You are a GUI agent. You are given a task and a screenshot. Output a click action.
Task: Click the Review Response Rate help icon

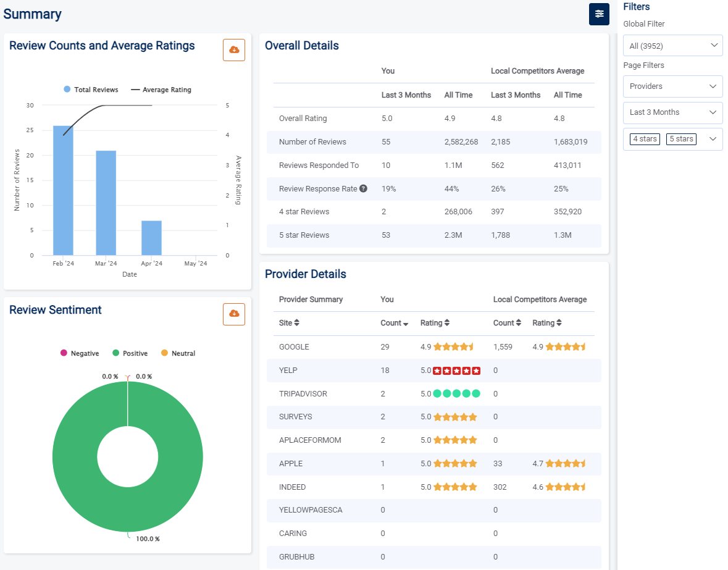point(363,188)
